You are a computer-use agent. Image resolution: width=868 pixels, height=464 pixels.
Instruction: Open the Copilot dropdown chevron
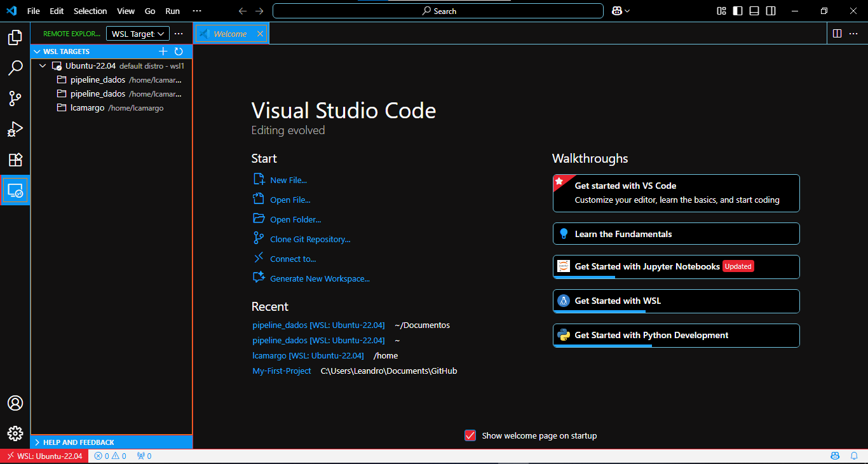click(627, 11)
